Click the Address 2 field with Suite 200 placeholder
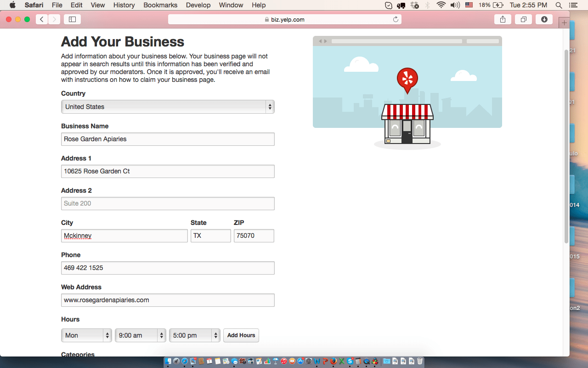 [x=168, y=203]
